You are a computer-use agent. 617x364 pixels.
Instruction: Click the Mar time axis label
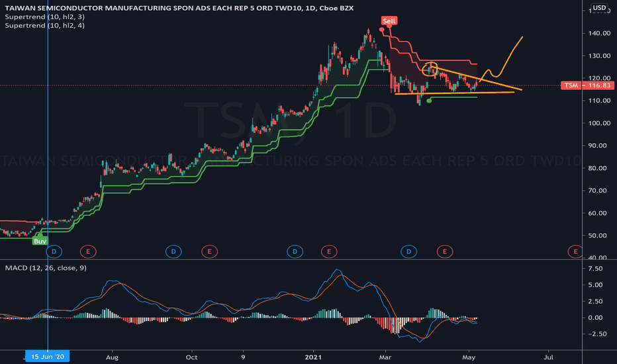385,357
